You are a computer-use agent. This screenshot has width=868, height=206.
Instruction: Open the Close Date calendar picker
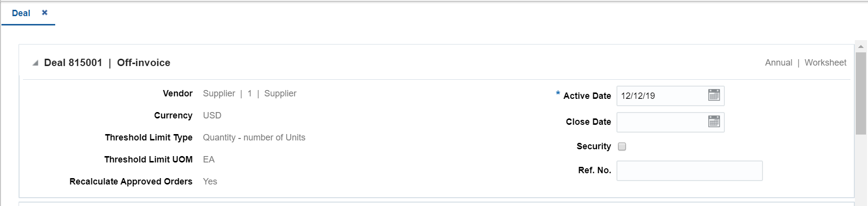click(x=714, y=121)
